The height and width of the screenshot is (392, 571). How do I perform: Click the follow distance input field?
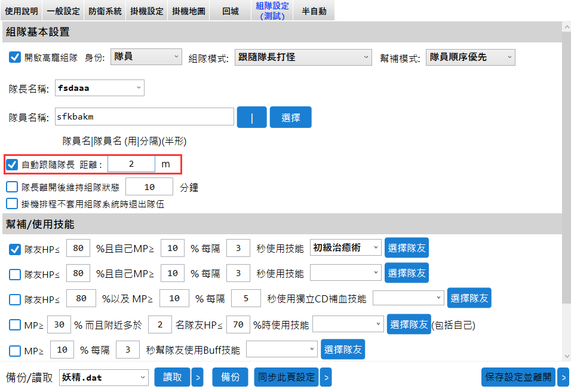tap(131, 164)
